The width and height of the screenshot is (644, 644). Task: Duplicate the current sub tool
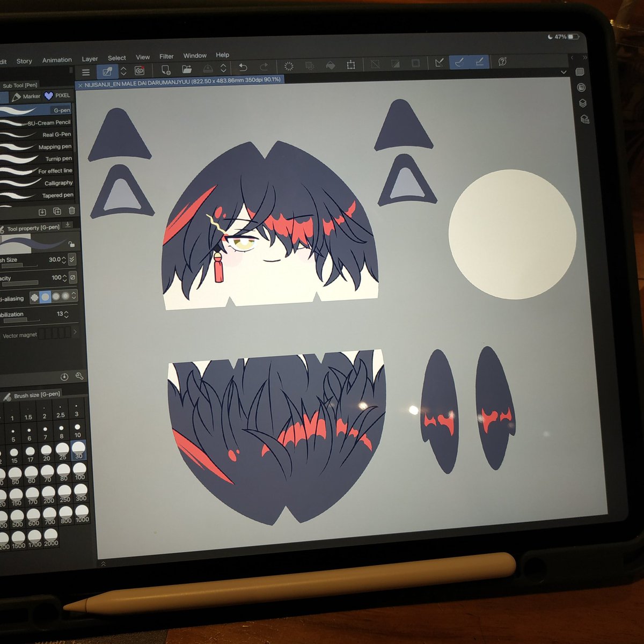pyautogui.click(x=57, y=211)
